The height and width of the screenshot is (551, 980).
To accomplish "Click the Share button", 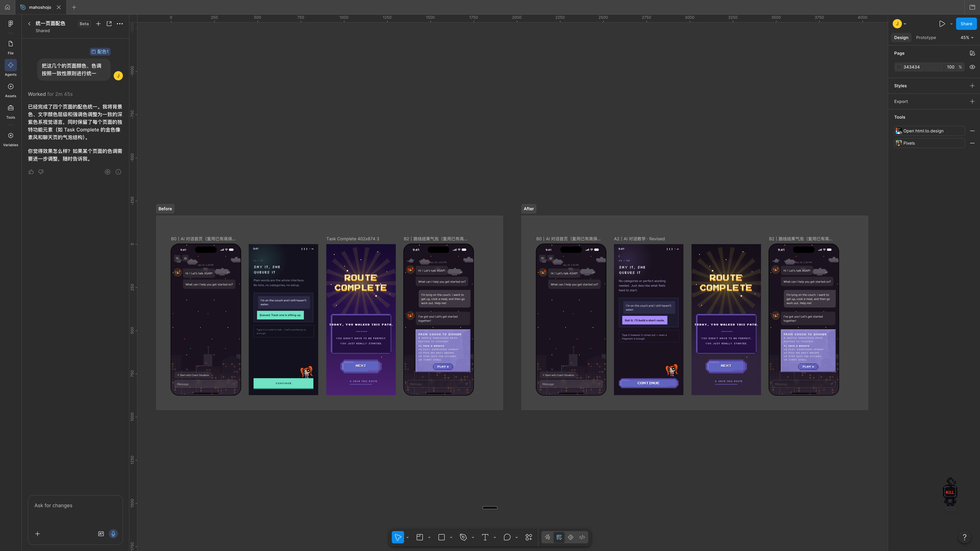I will [966, 24].
